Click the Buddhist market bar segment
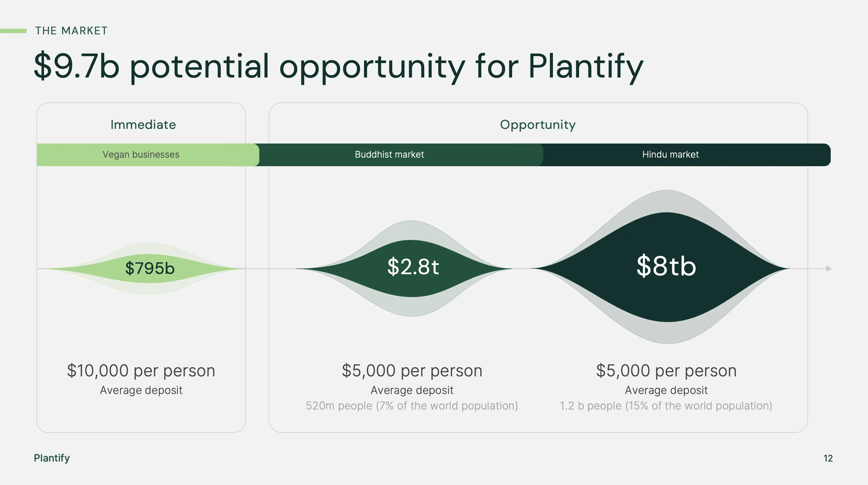This screenshot has width=868, height=485. click(389, 155)
